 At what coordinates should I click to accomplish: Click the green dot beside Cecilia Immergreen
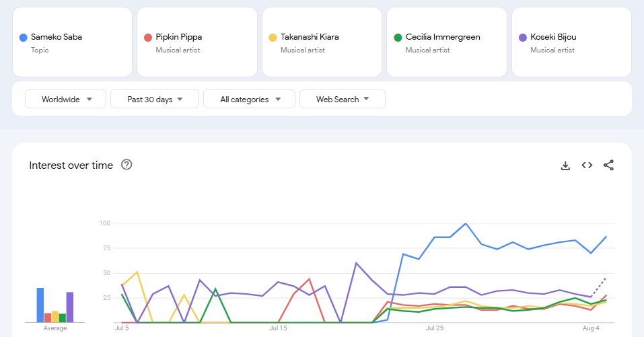[x=398, y=38]
